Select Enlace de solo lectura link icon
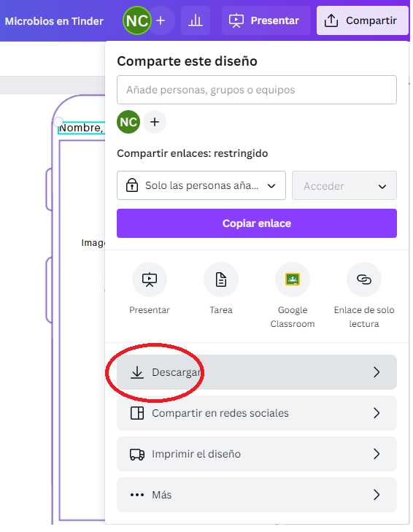 pos(364,280)
